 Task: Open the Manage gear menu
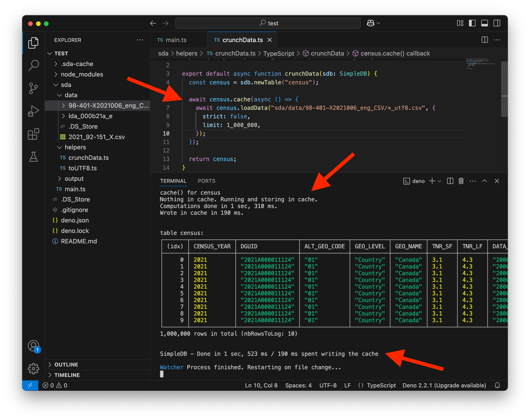click(x=33, y=369)
